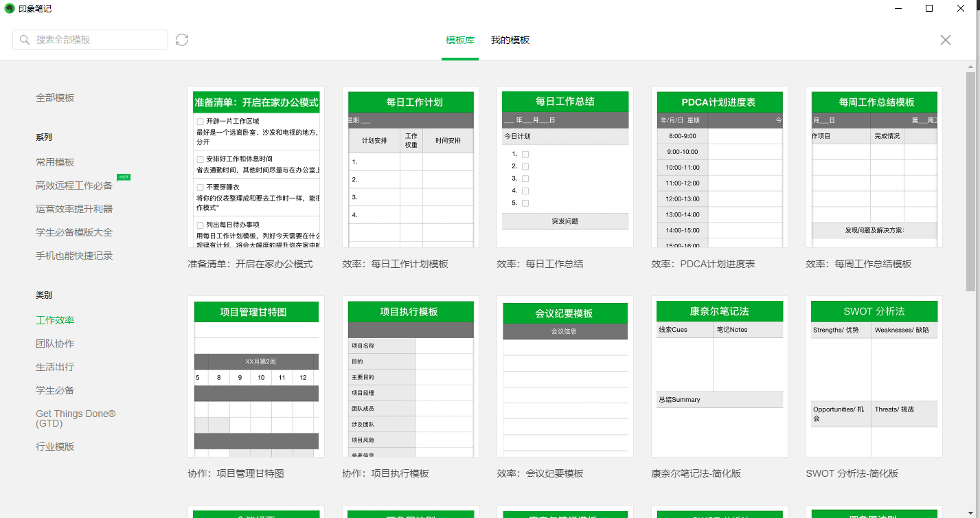980x518 pixels.
Task: Open the 每日工作总结 template thumbnail
Action: coord(565,167)
